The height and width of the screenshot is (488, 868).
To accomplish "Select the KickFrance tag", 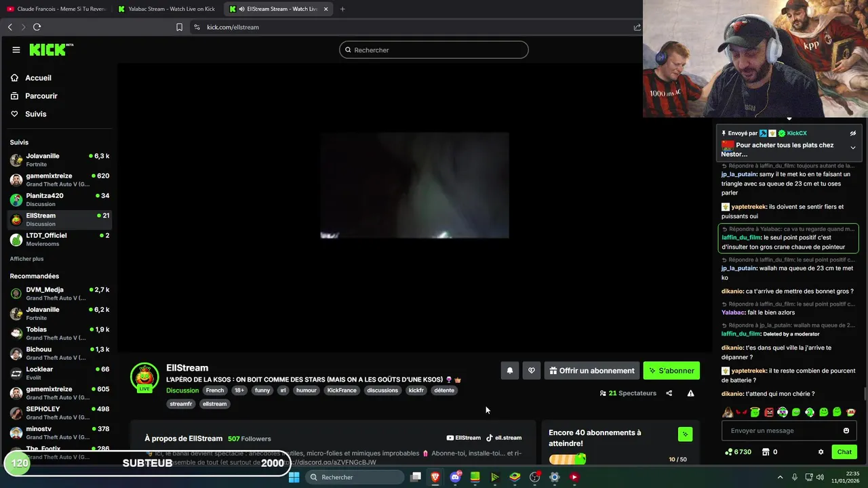I will (x=342, y=390).
